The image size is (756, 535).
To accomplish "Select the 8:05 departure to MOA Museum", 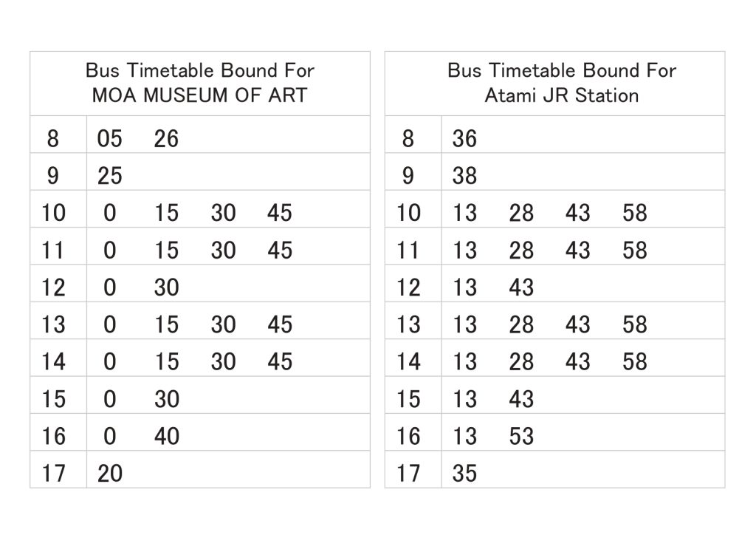I will point(109,139).
